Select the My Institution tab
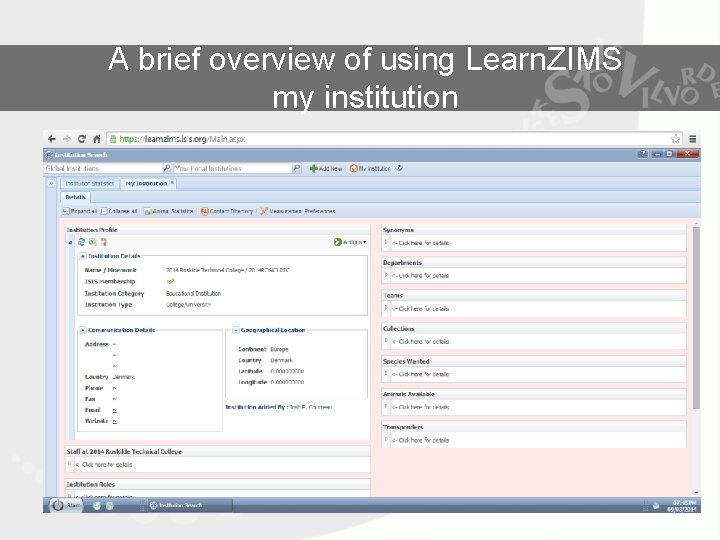 146,184
